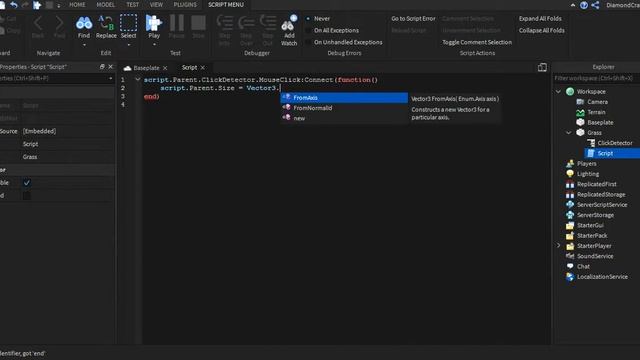Click the Play test button
Viewport: 640px width, 360px height.
[154, 27]
